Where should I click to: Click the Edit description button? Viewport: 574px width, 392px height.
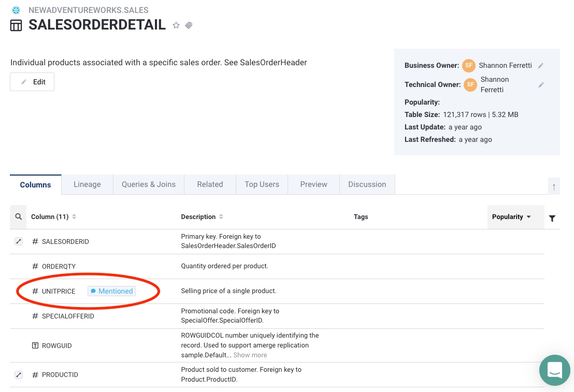32,82
